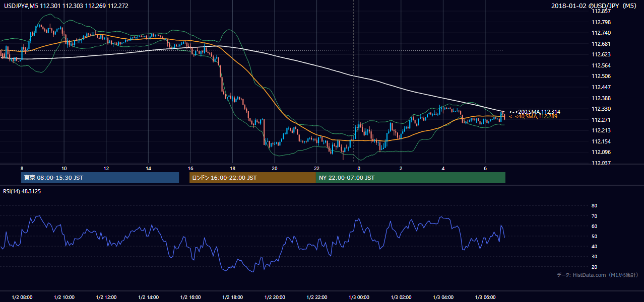644x302 pixels.
Task: Click the bottom time label 1/3 02:00
Action: click(401, 297)
